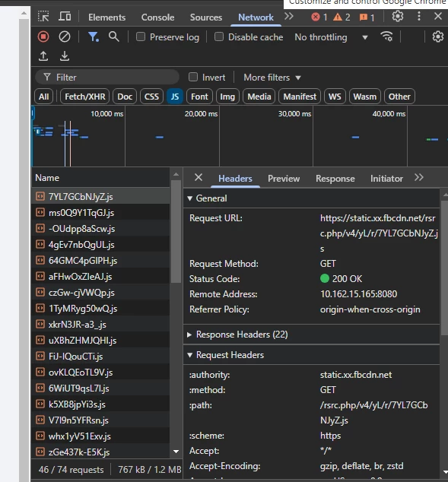
Task: Open the No throttling dropdown
Action: click(x=331, y=37)
